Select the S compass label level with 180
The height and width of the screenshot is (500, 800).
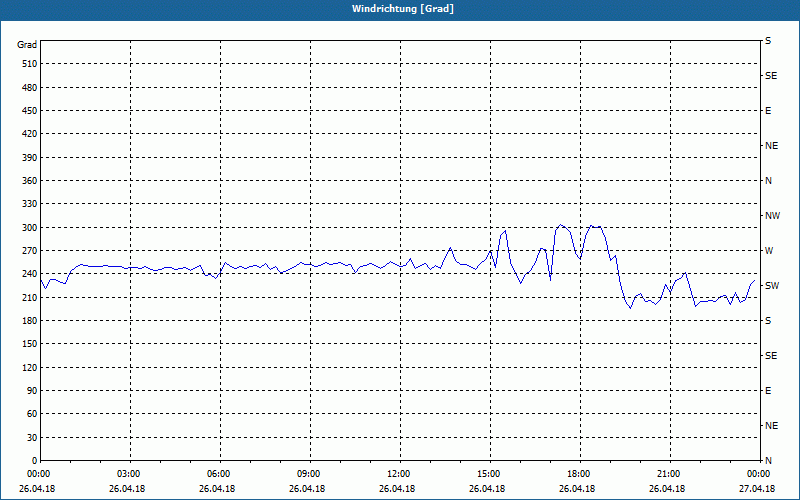point(768,320)
